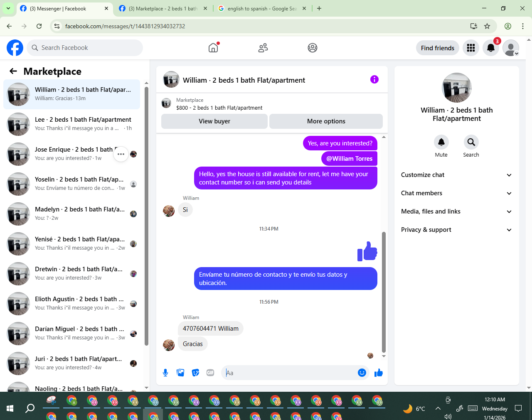Select the Messenger | Facebook tab
Viewport: 532px width, 420px height.
tap(64, 8)
